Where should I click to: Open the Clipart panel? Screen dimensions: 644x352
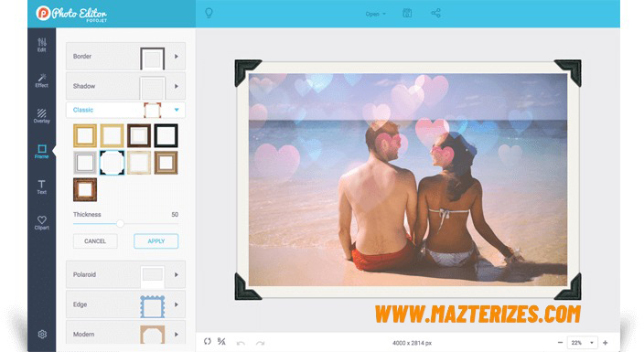42,222
